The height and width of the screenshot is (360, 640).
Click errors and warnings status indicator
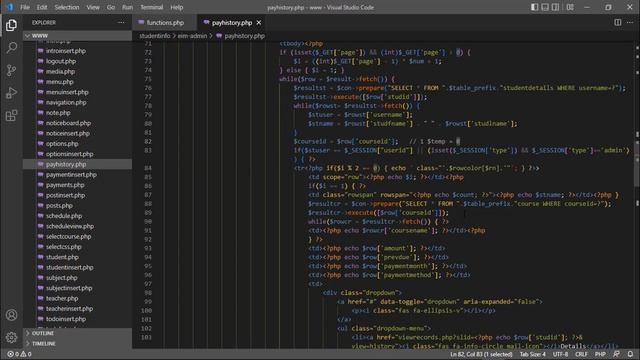pos(19,354)
